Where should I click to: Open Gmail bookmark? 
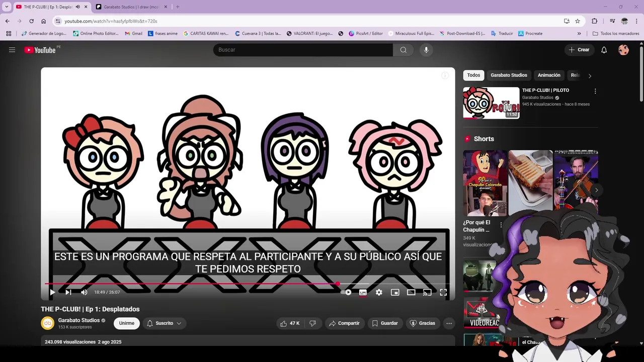tap(133, 34)
